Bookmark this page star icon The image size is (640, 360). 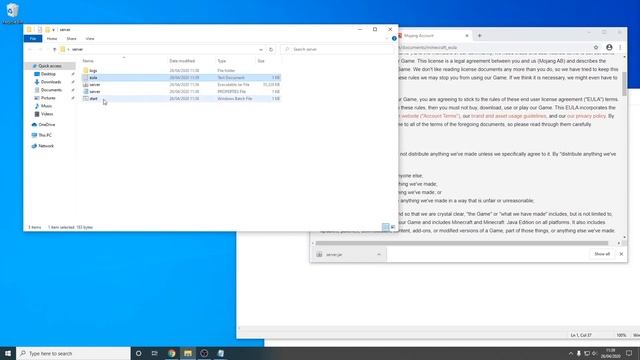pyautogui.click(x=596, y=47)
